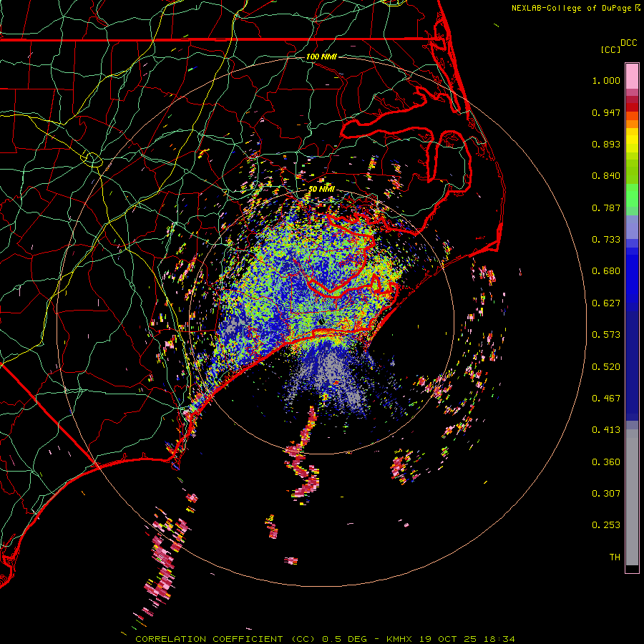Image resolution: width=644 pixels, height=644 pixels.
Task: Click the 50 NMI range ring label
Action: 321,189
